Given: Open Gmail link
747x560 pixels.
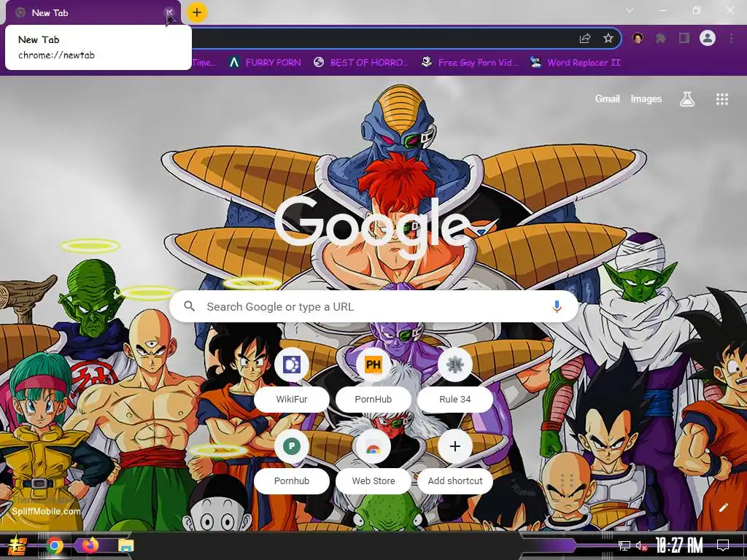Looking at the screenshot, I should click(607, 98).
